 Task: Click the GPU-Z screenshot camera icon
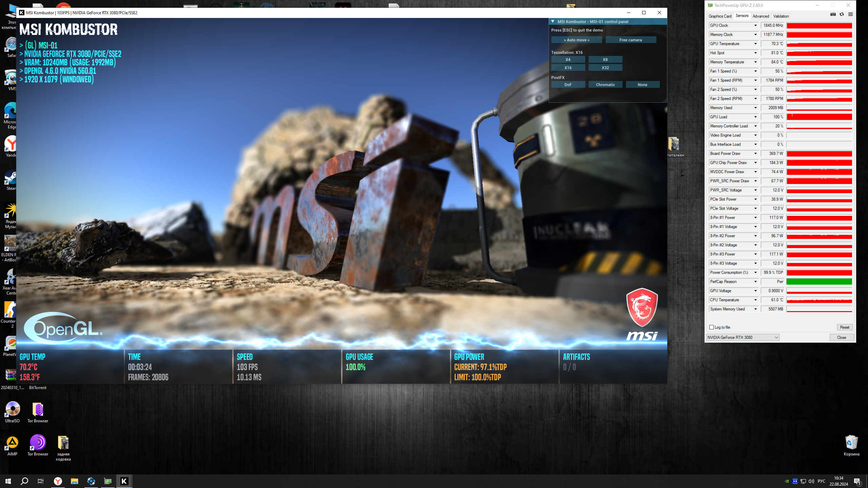click(x=833, y=15)
